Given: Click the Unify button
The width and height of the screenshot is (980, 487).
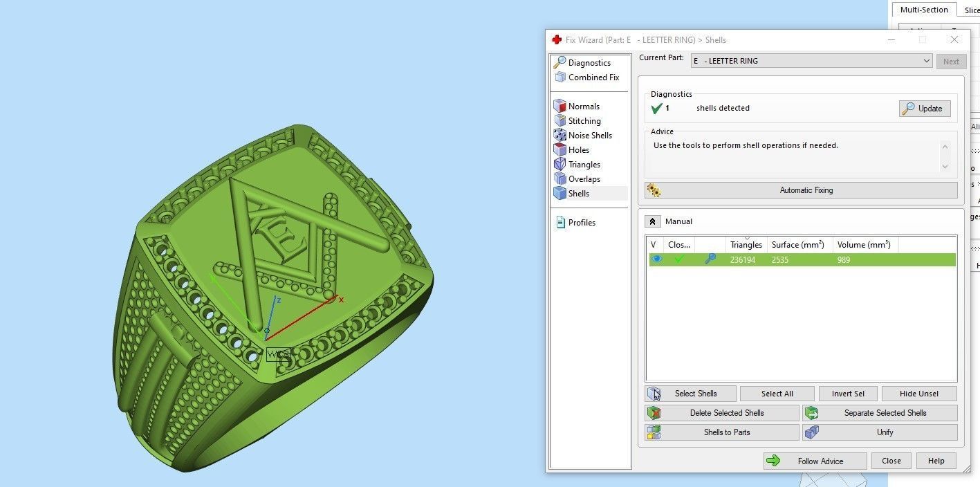Looking at the screenshot, I should 880,432.
